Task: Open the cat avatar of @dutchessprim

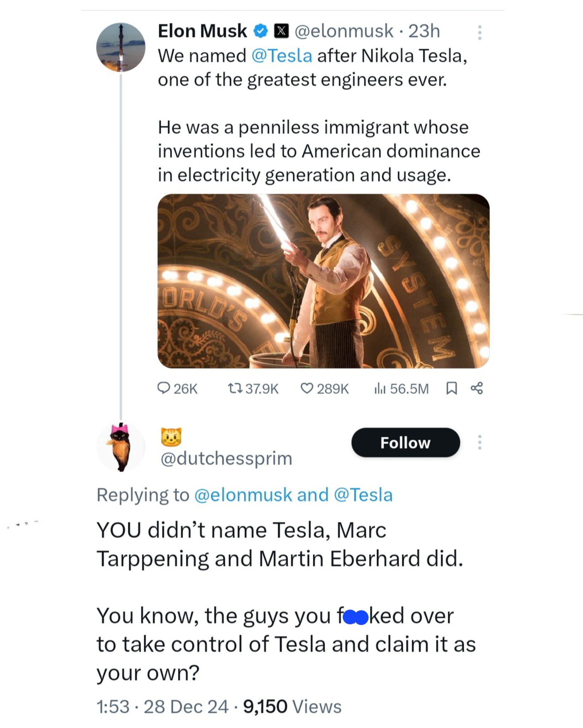Action: click(121, 448)
